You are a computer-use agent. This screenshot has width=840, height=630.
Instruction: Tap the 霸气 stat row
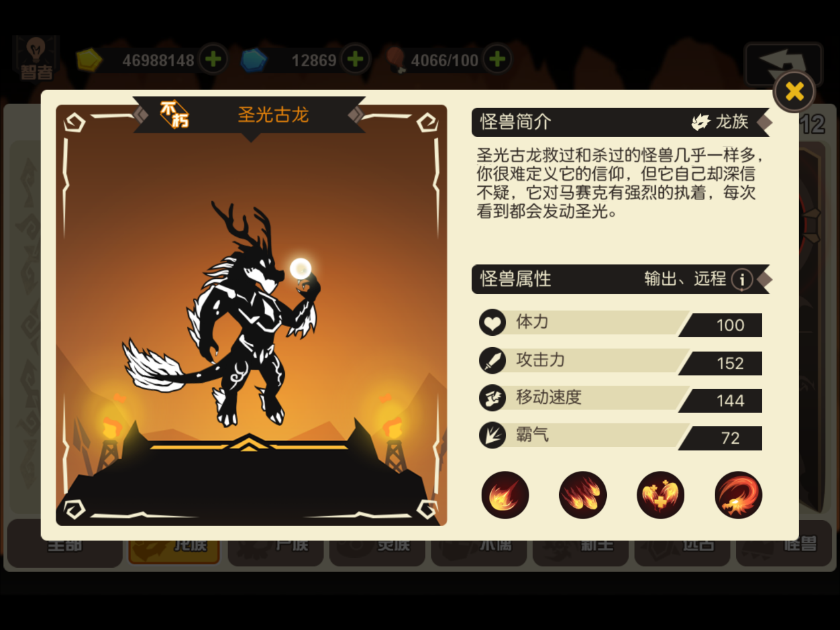[x=620, y=437]
